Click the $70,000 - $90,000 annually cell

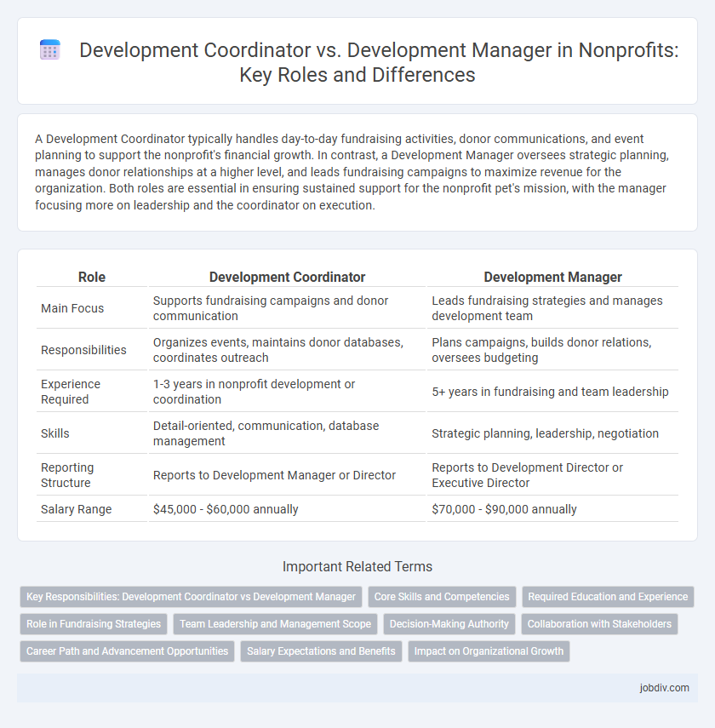coord(552,509)
